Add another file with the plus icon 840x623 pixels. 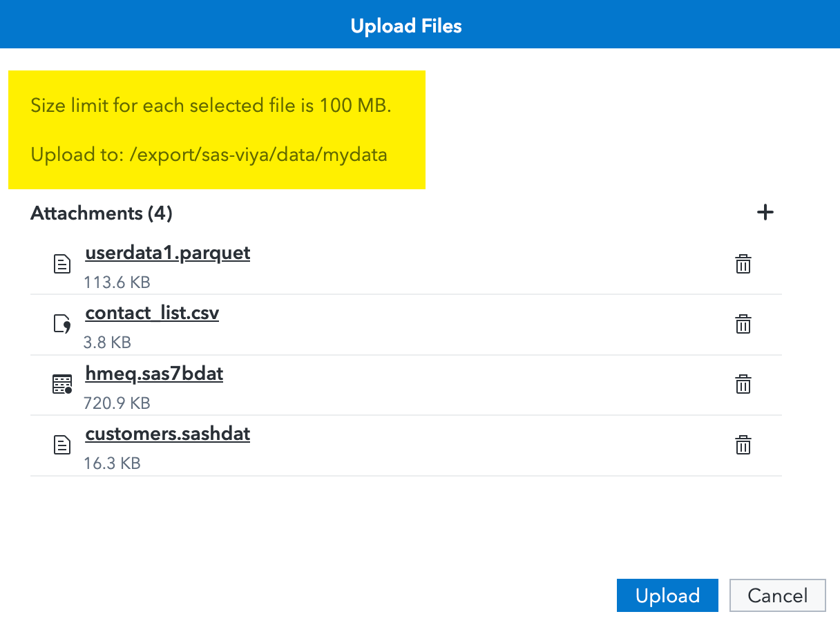(765, 212)
